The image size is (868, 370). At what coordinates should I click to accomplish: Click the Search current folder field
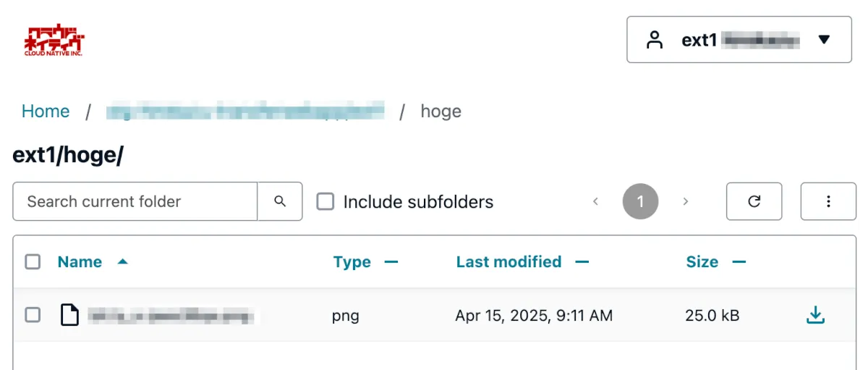(135, 201)
